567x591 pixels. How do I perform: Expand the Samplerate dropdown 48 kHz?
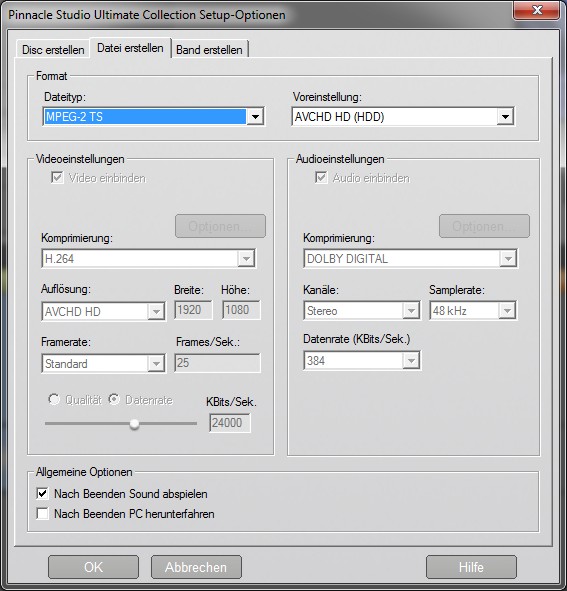coord(473,311)
